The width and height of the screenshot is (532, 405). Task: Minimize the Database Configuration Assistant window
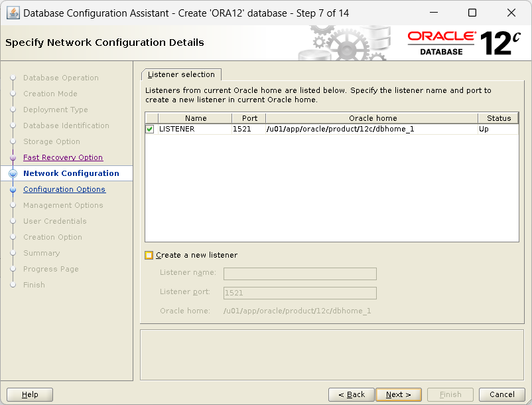pyautogui.click(x=434, y=13)
